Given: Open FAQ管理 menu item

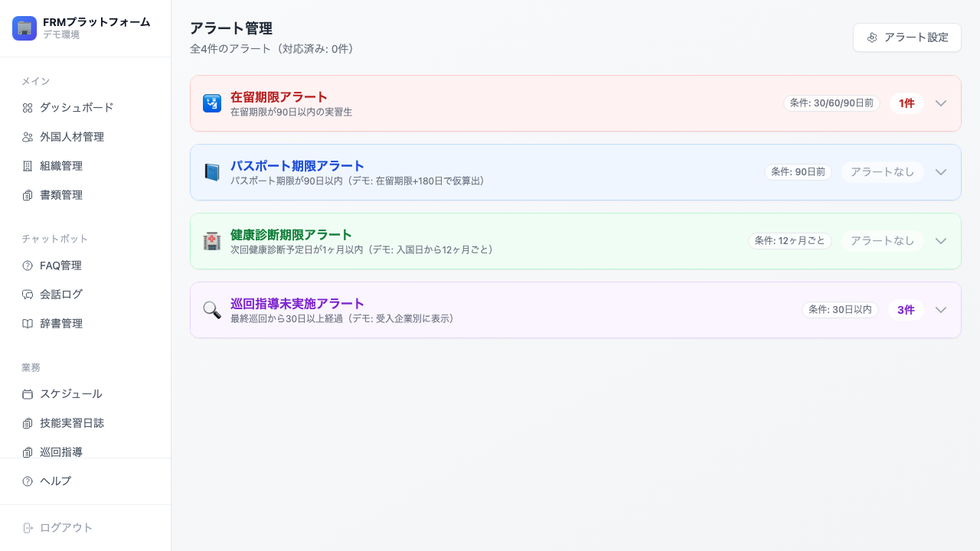Looking at the screenshot, I should [x=86, y=266].
